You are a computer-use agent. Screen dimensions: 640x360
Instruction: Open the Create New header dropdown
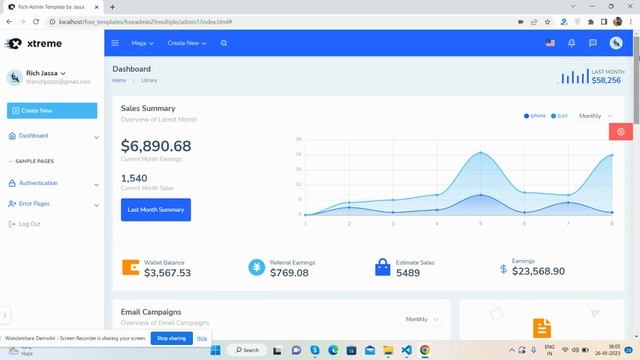coord(187,43)
